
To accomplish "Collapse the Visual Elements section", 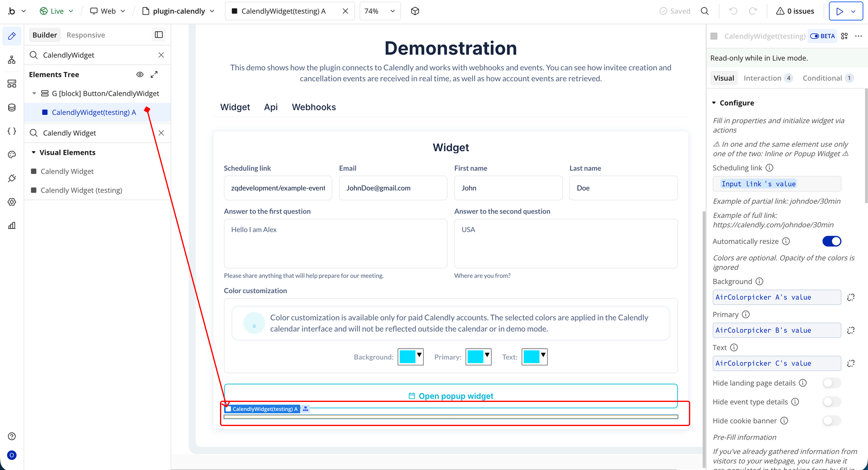I will [34, 153].
